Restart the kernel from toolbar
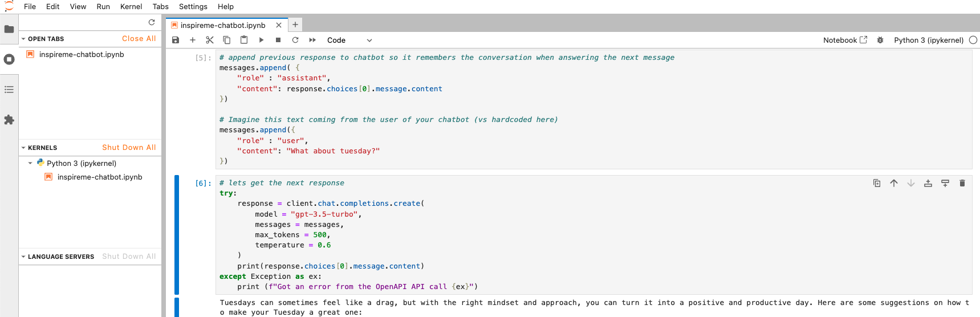The height and width of the screenshot is (317, 980). click(295, 40)
